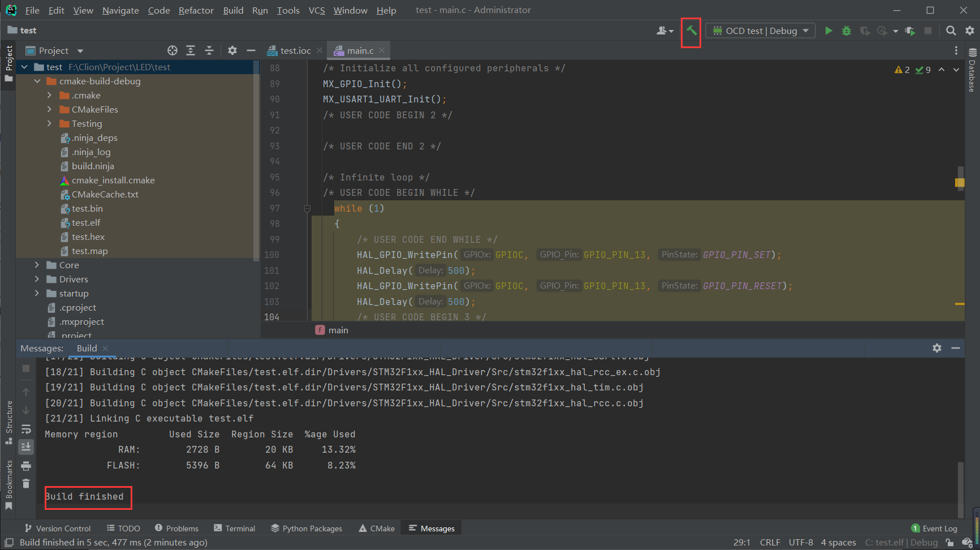Open IDE settings gear in toolbar
Screen dimensions: 980x550
click(x=970, y=31)
